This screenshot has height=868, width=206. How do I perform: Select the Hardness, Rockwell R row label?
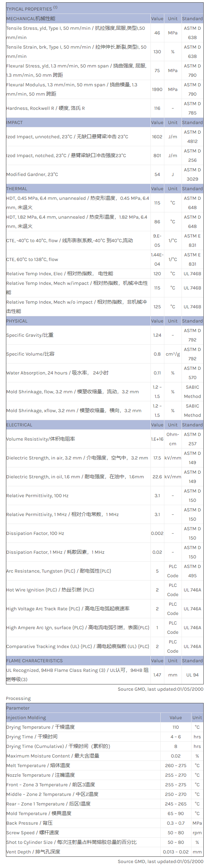coord(45,108)
